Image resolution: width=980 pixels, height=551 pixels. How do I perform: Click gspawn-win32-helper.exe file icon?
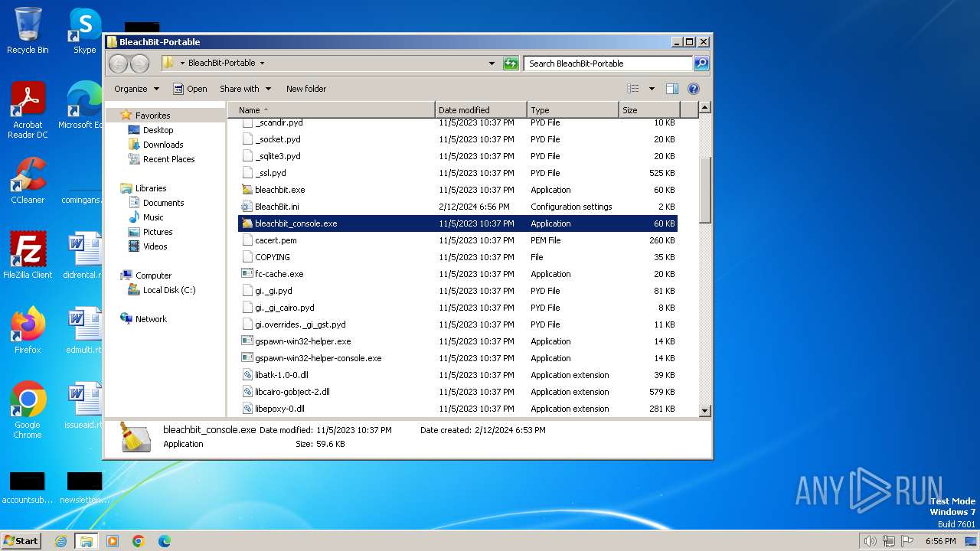click(x=247, y=341)
